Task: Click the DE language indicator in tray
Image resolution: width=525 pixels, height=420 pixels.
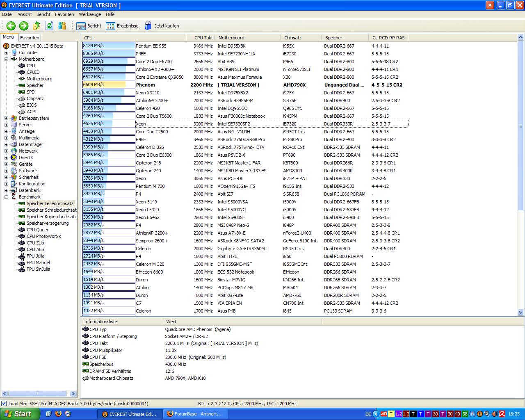Action: 368,414
